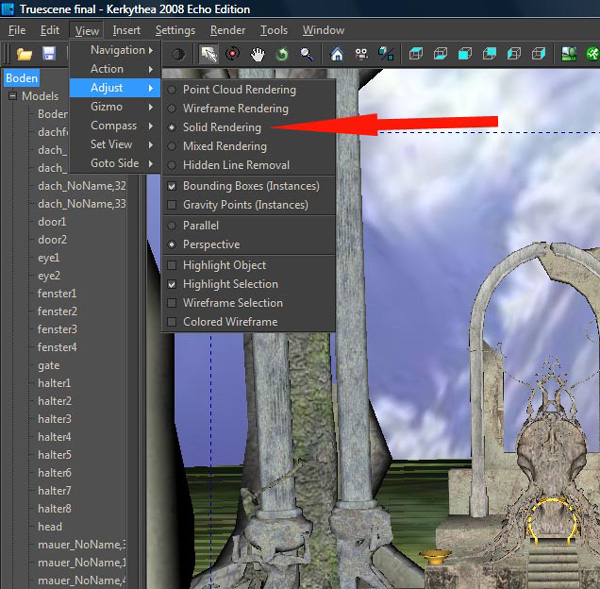This screenshot has width=600, height=589.
Task: Select door1 in the model tree
Action: [52, 222]
